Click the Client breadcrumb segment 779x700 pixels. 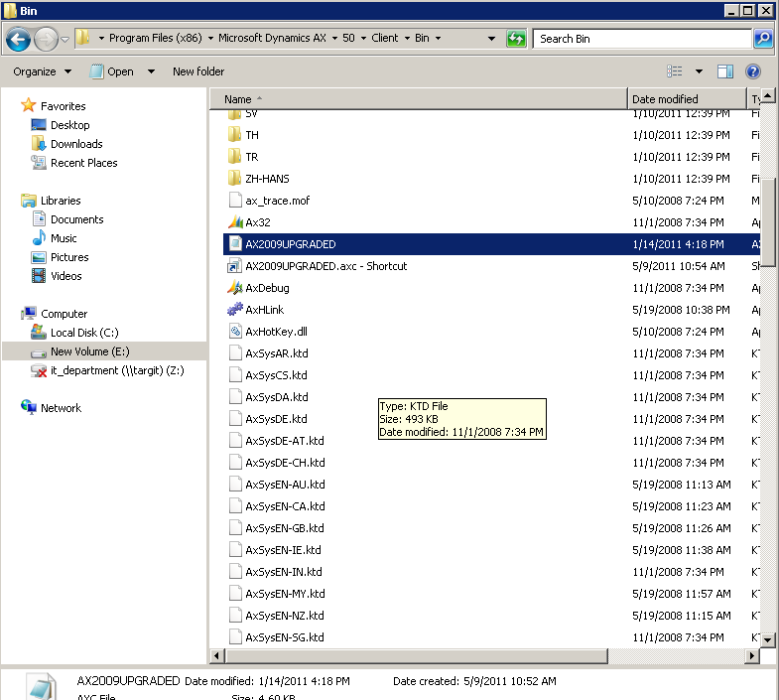pos(384,39)
